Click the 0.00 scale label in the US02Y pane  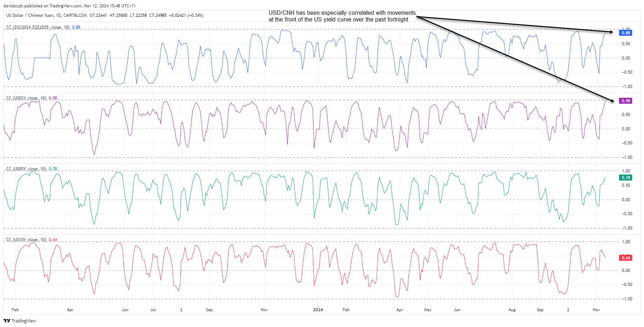626,129
